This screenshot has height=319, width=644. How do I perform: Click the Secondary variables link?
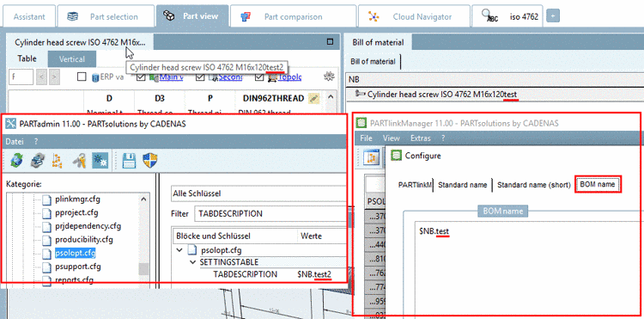coord(230,77)
